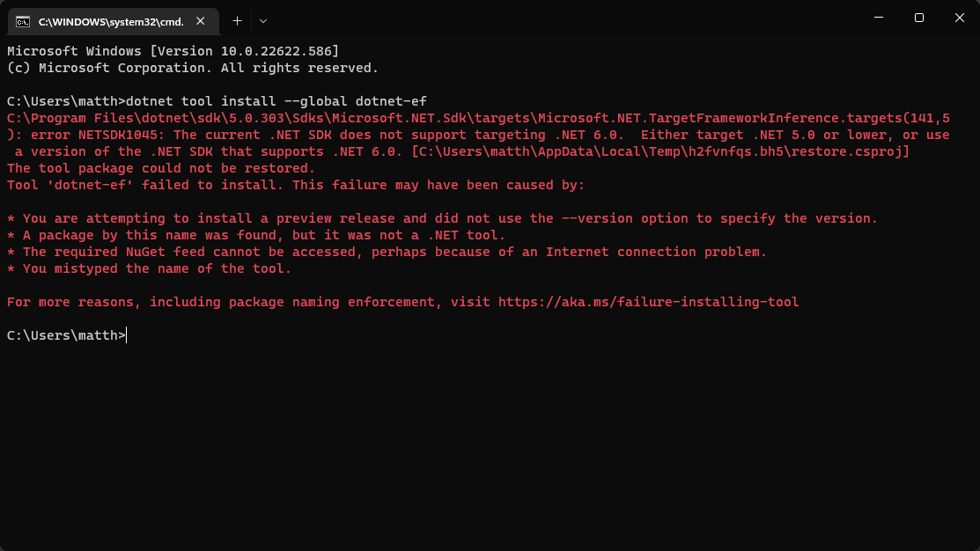Open a new tab with plus button
Image resolution: width=980 pixels, height=551 pixels.
[237, 20]
